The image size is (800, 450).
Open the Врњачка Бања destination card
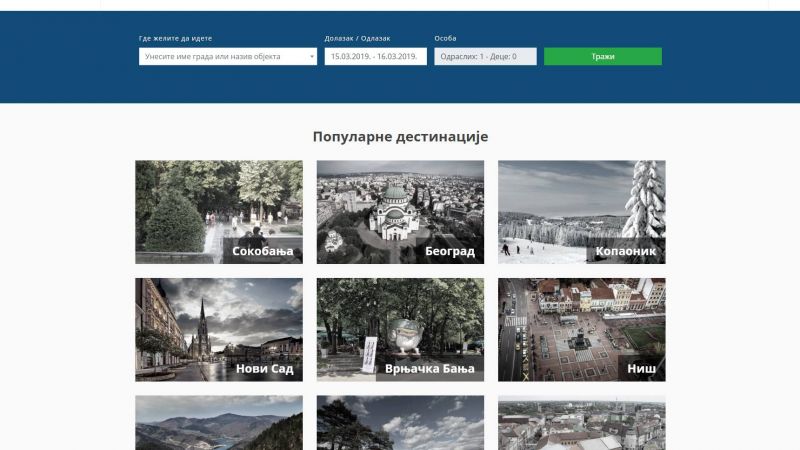[x=400, y=330]
